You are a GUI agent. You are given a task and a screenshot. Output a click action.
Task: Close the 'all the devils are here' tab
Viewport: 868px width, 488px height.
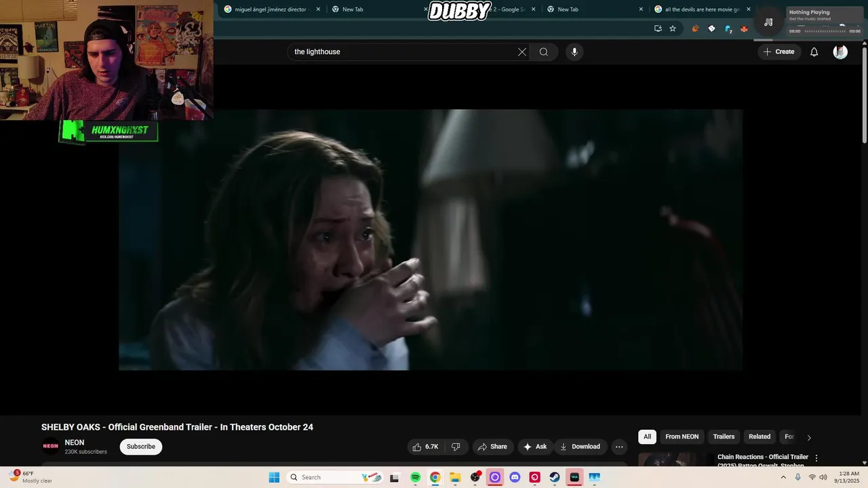point(749,9)
